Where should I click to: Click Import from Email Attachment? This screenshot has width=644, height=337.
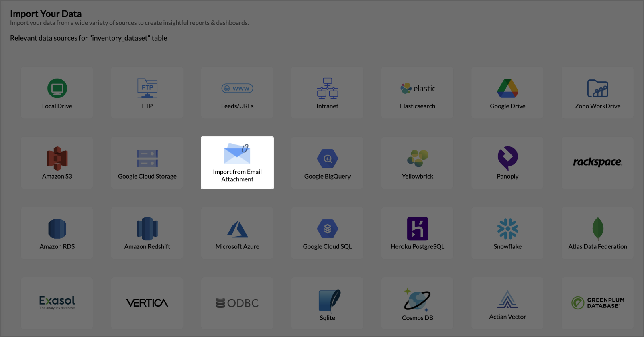point(237,163)
